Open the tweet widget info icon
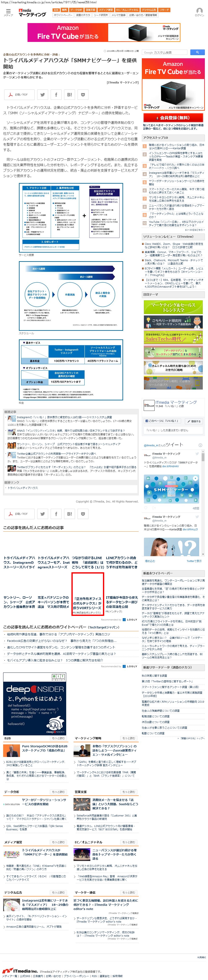This screenshot has height=980, width=208. tap(201, 445)
